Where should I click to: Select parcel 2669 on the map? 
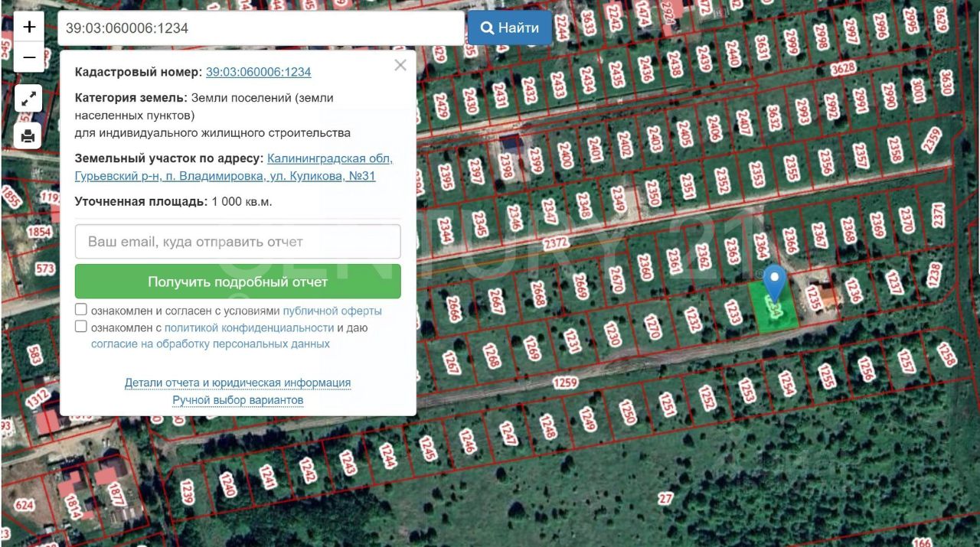click(580, 286)
